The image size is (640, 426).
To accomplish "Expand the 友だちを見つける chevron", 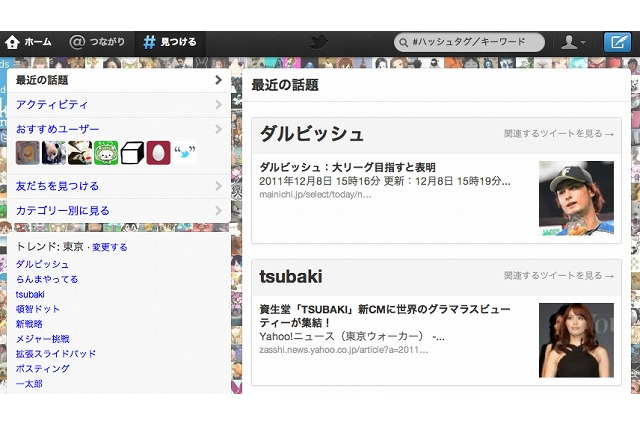I will (x=218, y=185).
